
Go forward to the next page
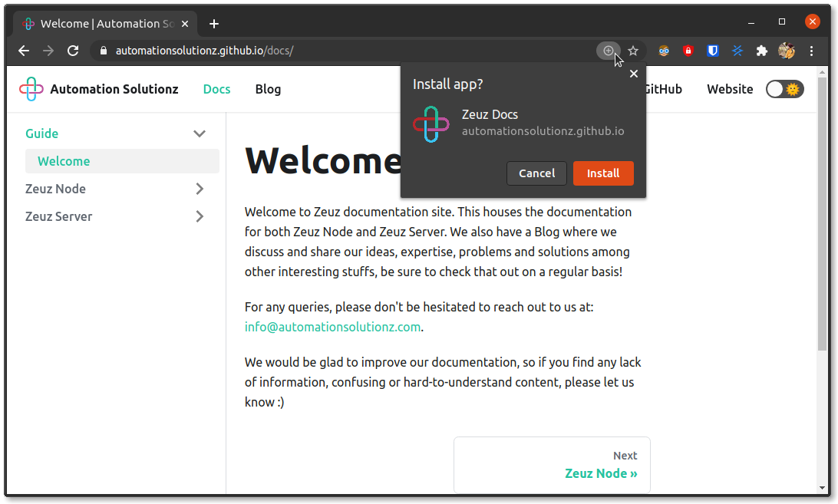click(x=48, y=51)
